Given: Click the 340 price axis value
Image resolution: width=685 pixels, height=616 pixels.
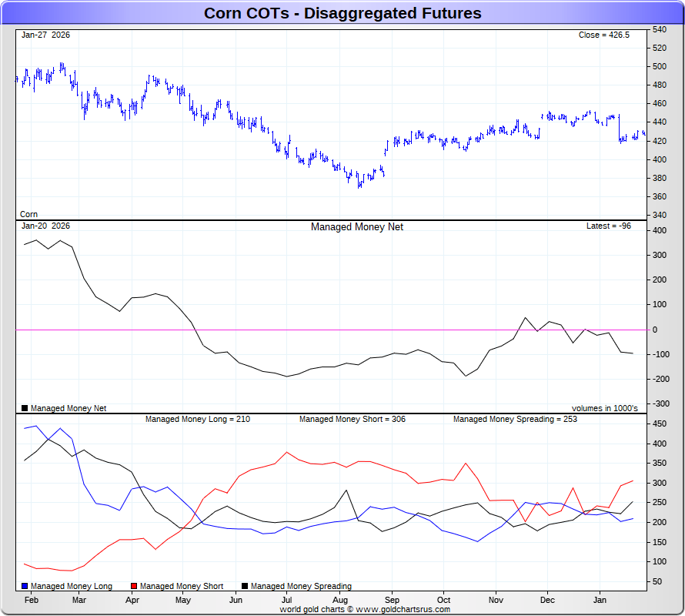Looking at the screenshot, I should tap(660, 215).
